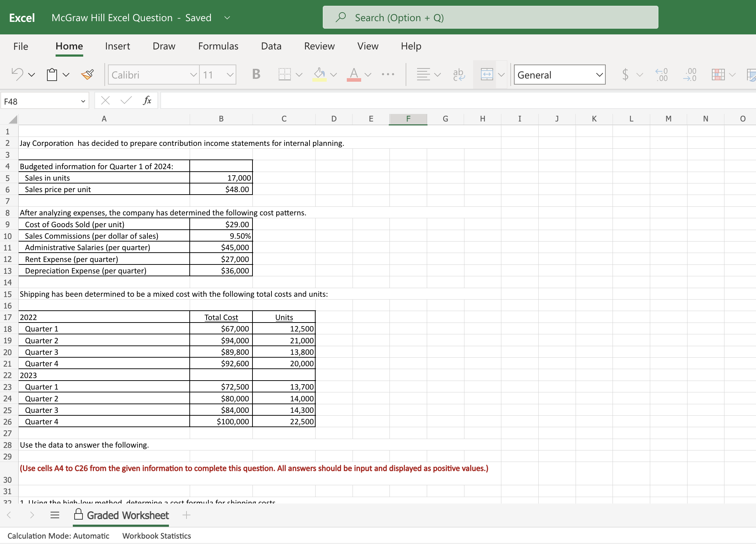Expand the General number format dropdown
The height and width of the screenshot is (544, 756).
pyautogui.click(x=599, y=75)
